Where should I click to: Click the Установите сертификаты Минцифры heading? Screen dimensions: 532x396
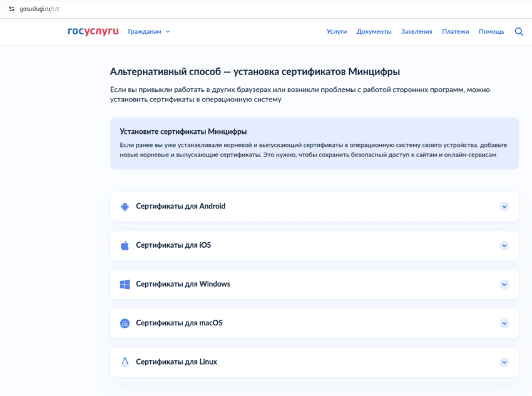click(183, 131)
